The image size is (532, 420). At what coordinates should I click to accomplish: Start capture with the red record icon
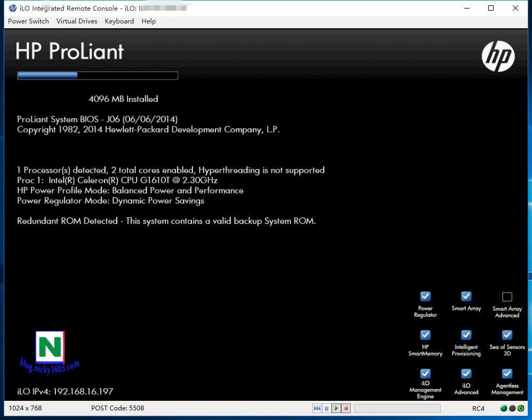pyautogui.click(x=345, y=408)
